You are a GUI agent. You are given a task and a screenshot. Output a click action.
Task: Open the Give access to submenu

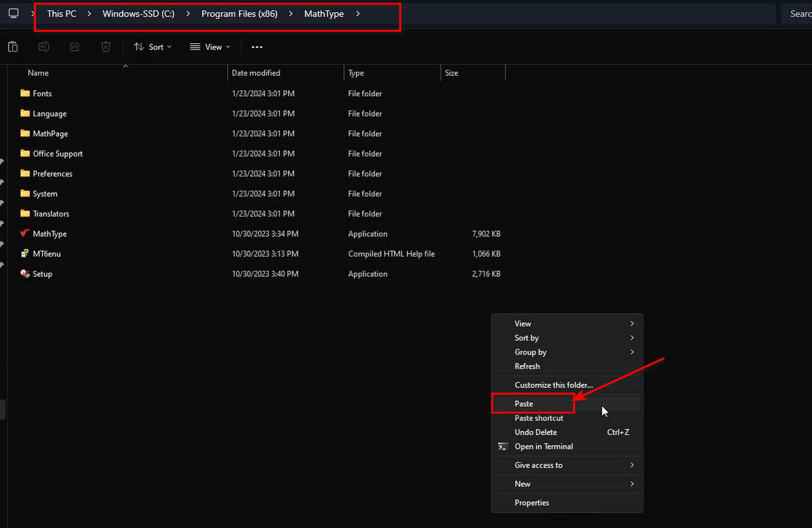click(x=567, y=465)
